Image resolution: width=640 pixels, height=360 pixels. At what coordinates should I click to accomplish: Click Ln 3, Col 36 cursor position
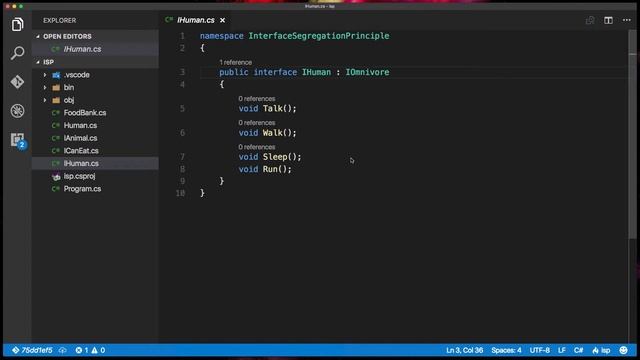(464, 350)
